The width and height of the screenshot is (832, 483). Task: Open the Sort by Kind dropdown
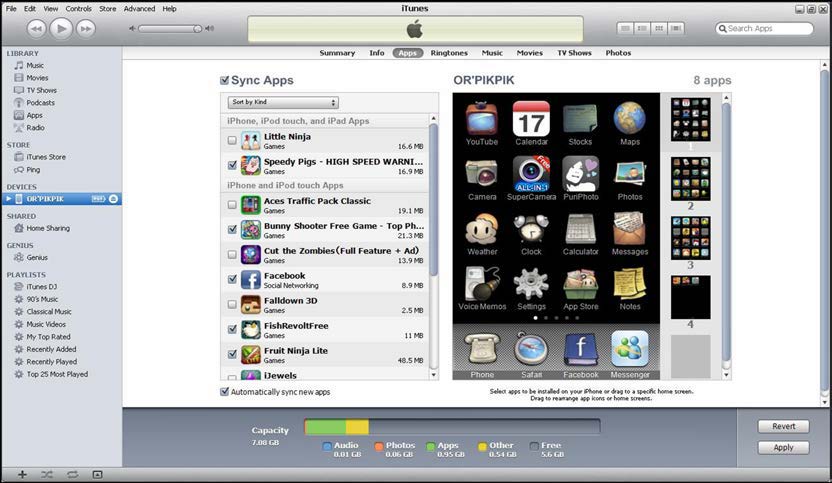283,102
